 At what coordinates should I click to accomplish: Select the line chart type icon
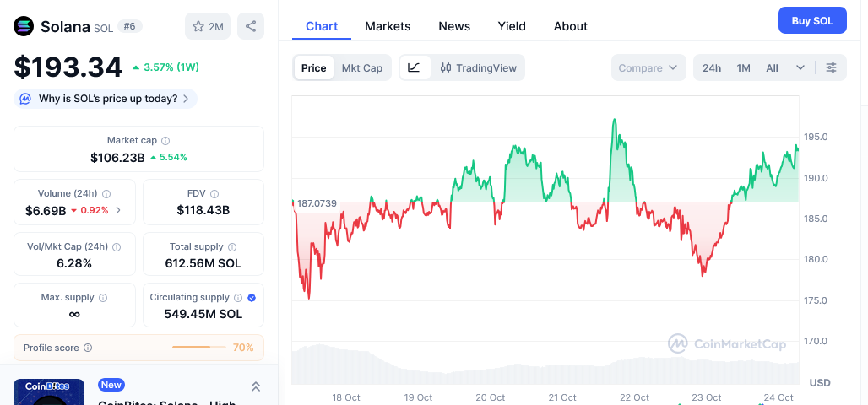coord(414,67)
